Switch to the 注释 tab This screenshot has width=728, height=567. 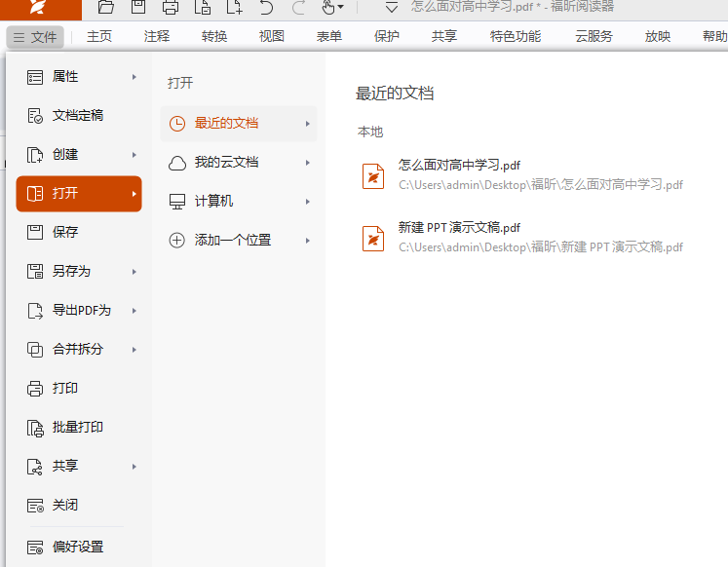point(157,36)
